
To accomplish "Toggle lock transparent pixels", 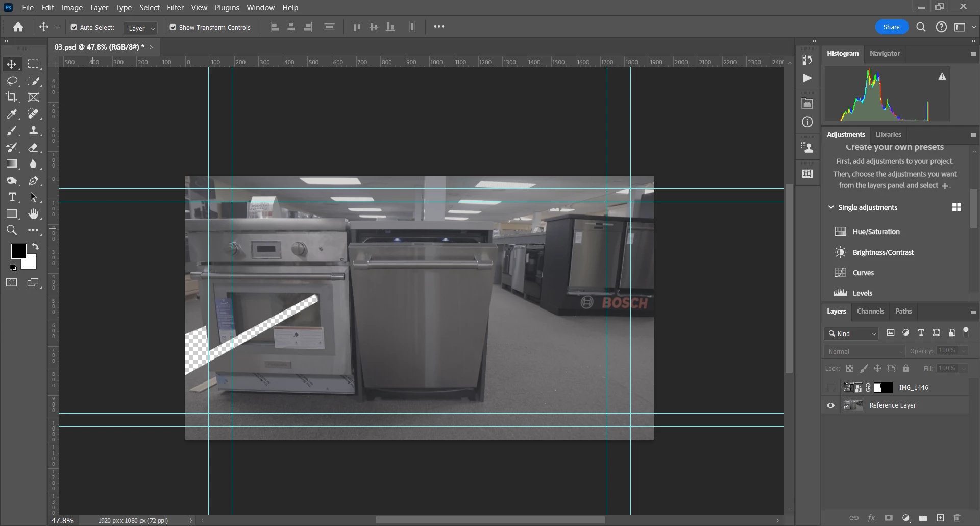I will pyautogui.click(x=850, y=368).
